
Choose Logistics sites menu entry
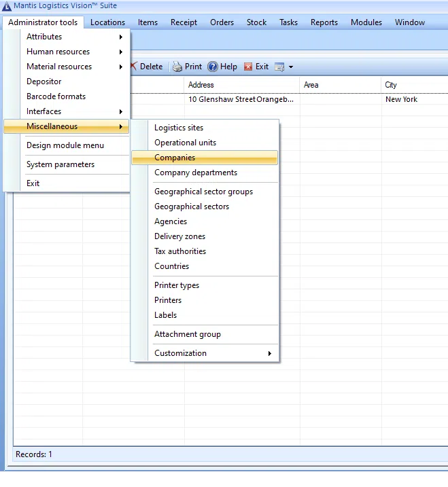(x=179, y=128)
